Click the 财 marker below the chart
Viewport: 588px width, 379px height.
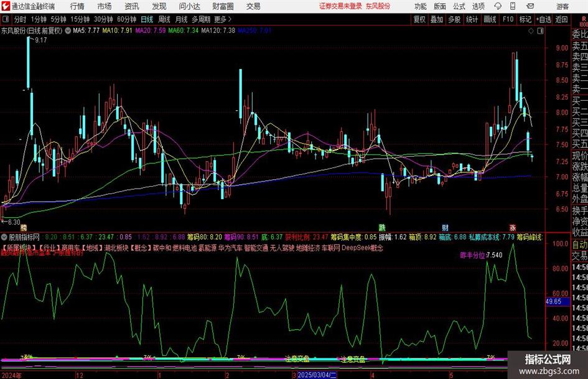[x=445, y=227]
